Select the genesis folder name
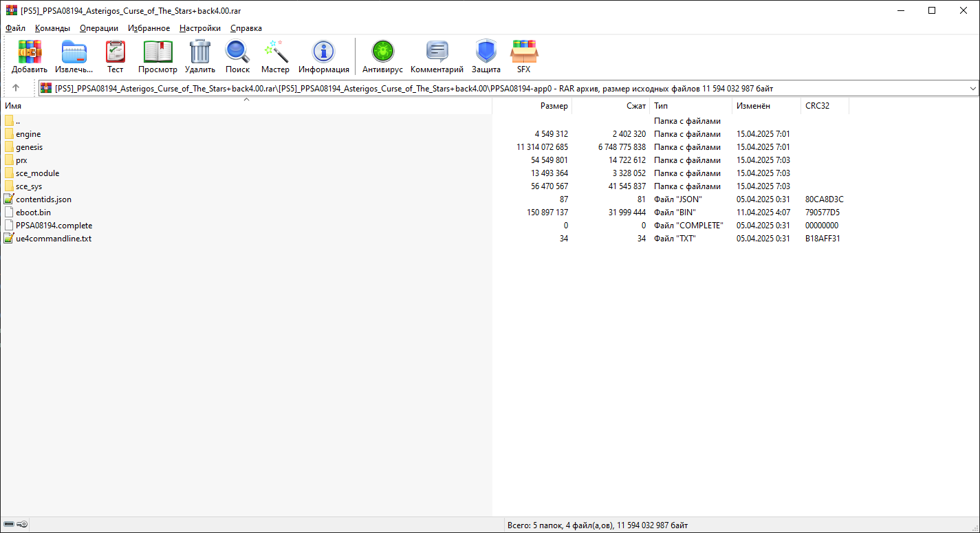 30,147
